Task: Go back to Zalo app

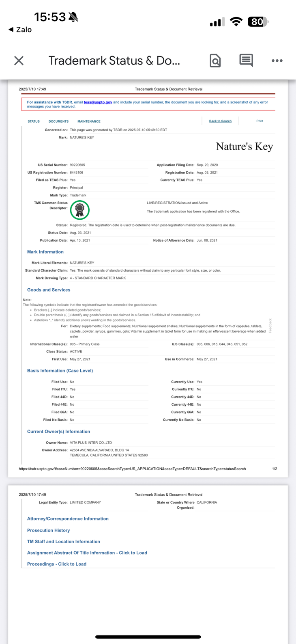Action: [20, 30]
